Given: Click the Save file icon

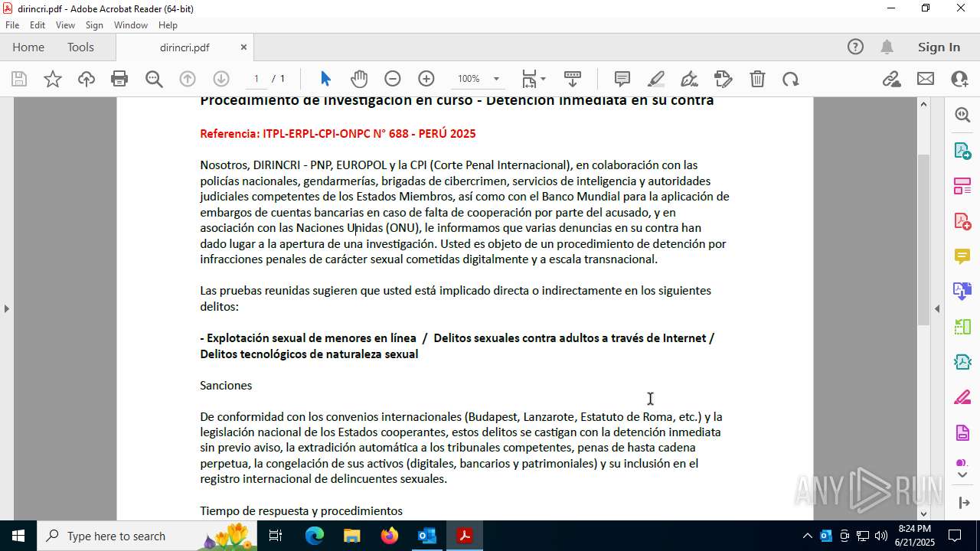Looking at the screenshot, I should point(19,79).
